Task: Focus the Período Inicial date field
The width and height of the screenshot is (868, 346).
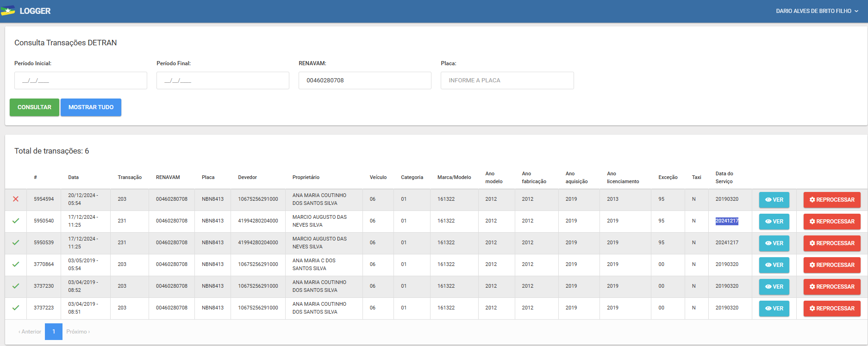Action: [81, 80]
